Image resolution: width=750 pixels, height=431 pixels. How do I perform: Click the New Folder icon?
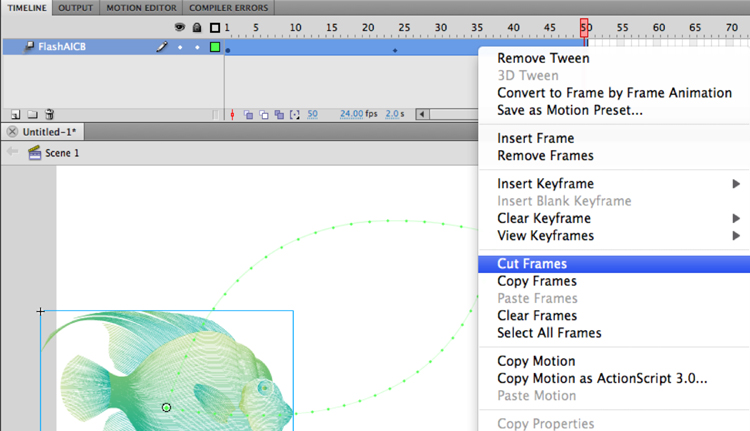pos(33,114)
